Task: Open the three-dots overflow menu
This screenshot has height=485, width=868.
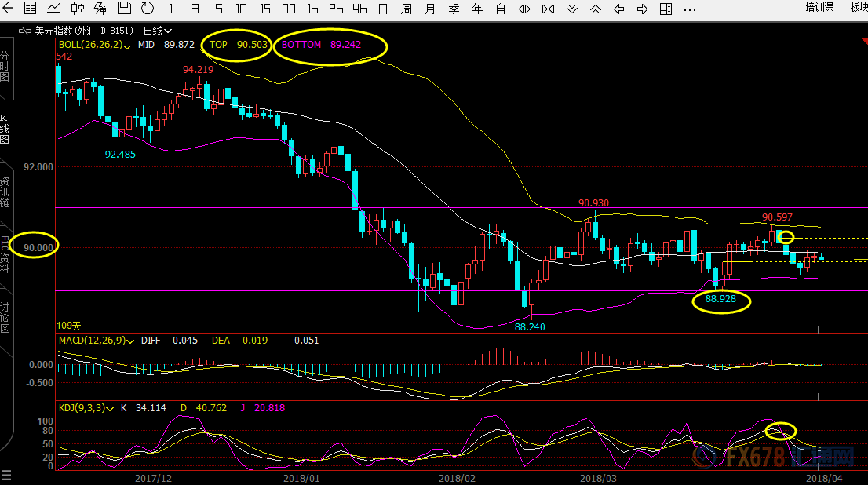Action: [x=689, y=9]
